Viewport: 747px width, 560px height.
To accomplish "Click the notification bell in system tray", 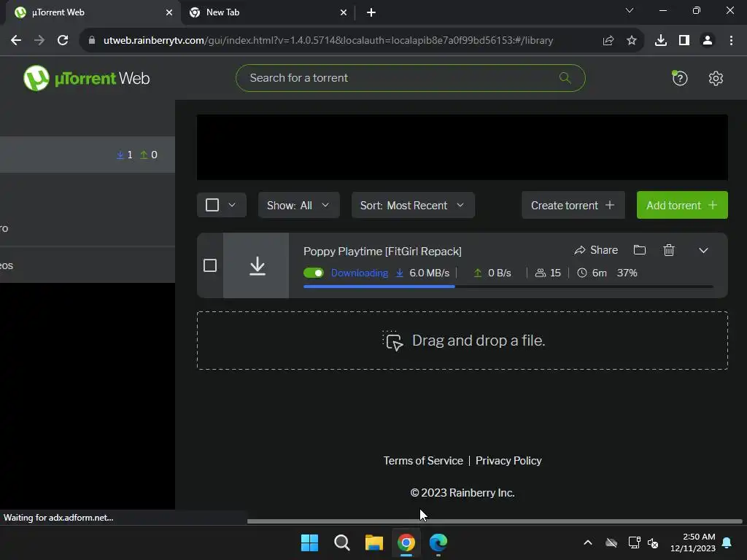I will pos(727,542).
